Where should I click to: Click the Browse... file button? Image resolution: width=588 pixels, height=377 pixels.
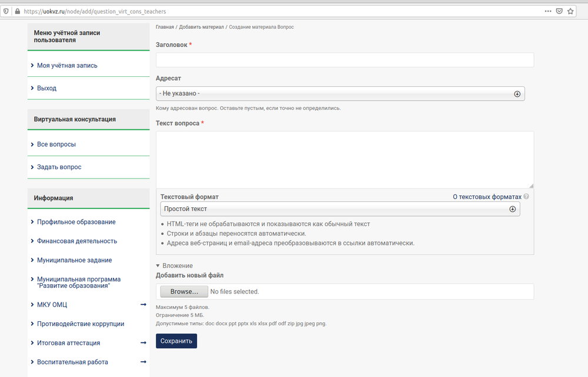pos(184,291)
